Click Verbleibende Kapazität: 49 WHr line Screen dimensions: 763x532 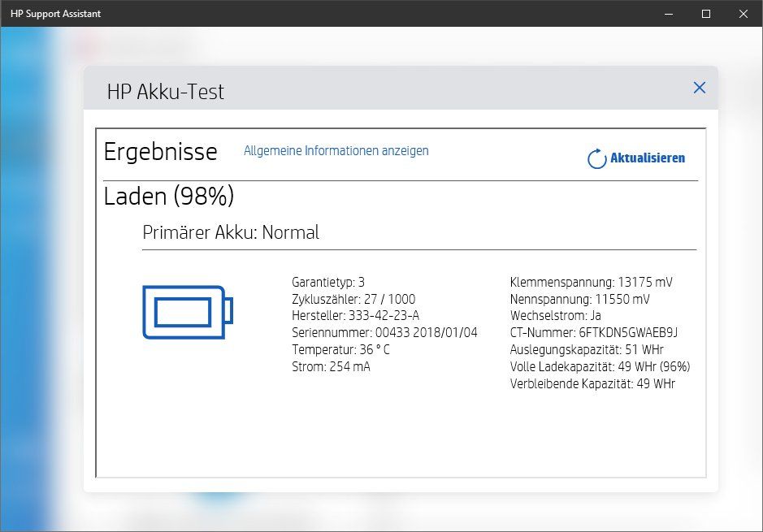pos(592,383)
